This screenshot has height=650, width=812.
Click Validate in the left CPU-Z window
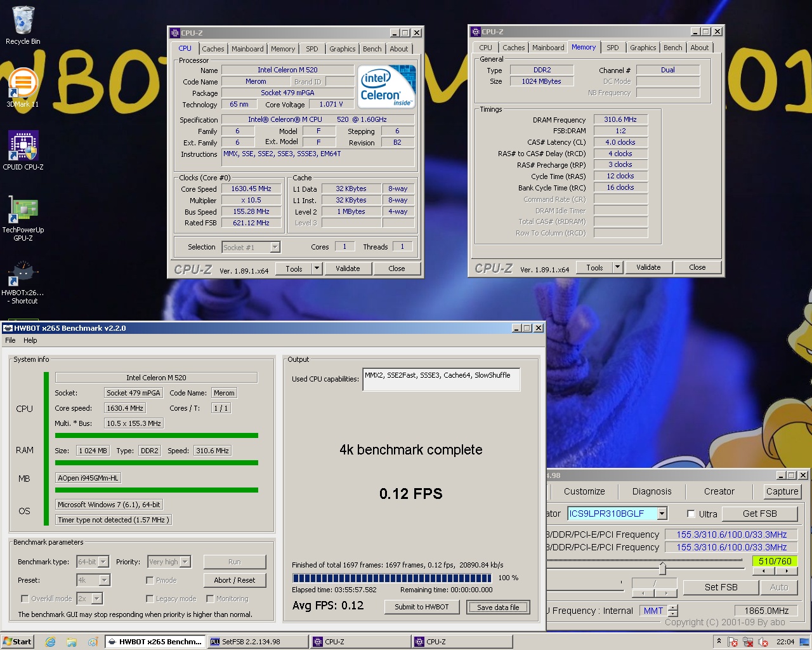coord(348,269)
